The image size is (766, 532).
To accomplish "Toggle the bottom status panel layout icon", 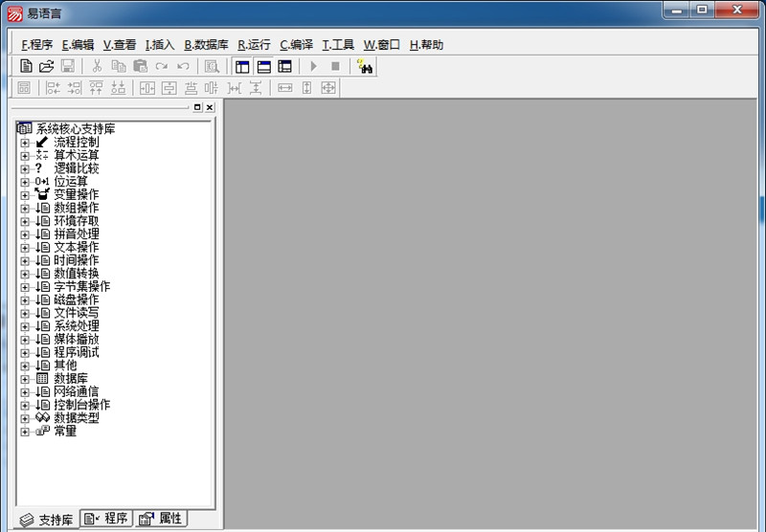I will (264, 66).
